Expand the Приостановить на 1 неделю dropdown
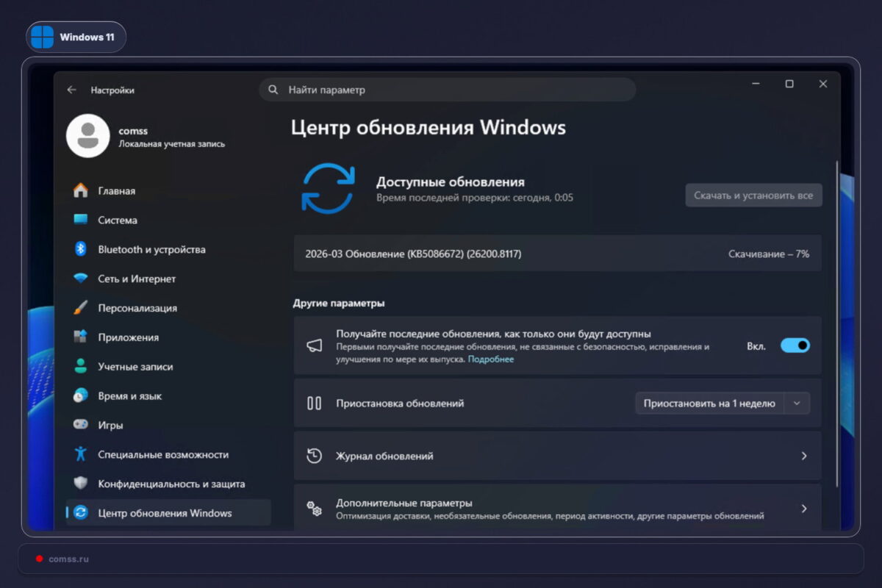The width and height of the screenshot is (882, 588). coord(797,403)
